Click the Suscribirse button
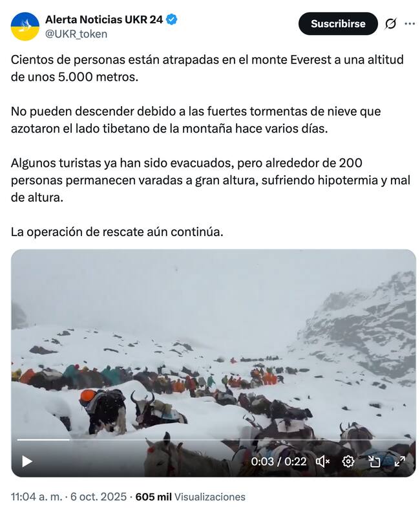 (x=338, y=23)
